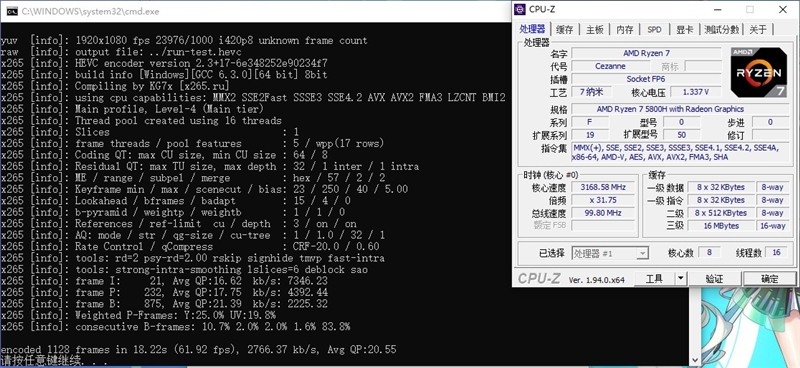Switch to the 缓存 tab
This screenshot has width=800, height=368.
pos(564,30)
